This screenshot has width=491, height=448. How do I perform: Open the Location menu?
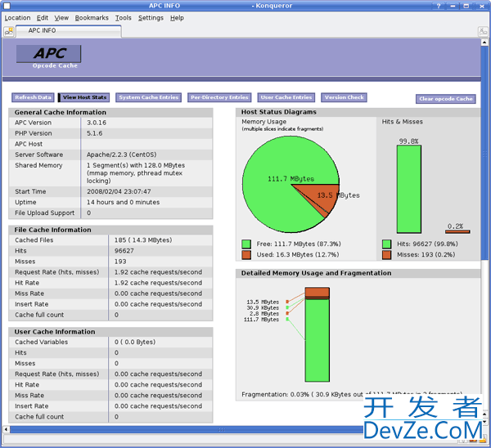(x=17, y=18)
